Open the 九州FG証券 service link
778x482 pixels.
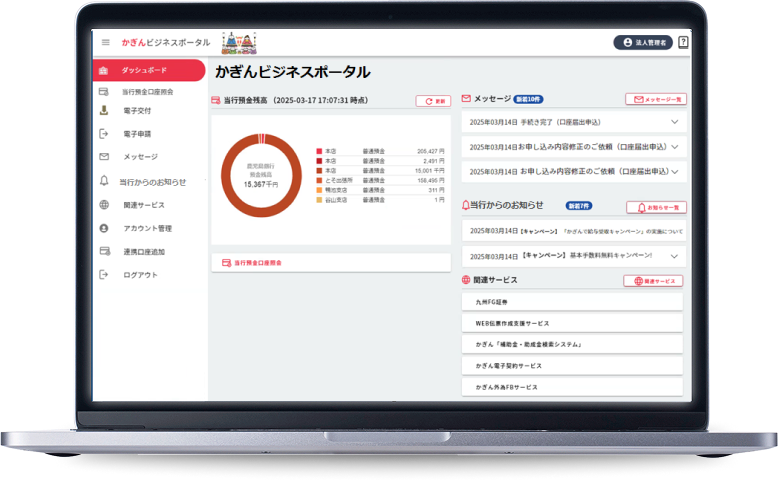572,301
